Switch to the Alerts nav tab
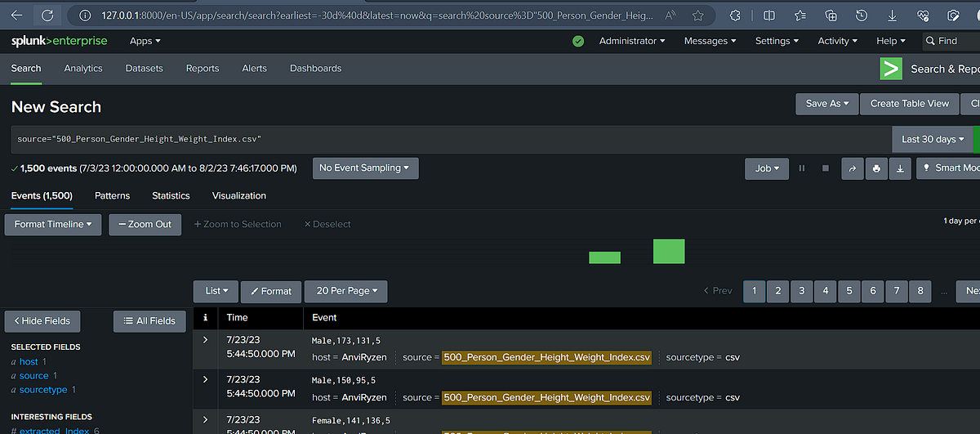This screenshot has width=980, height=434. pyautogui.click(x=255, y=69)
